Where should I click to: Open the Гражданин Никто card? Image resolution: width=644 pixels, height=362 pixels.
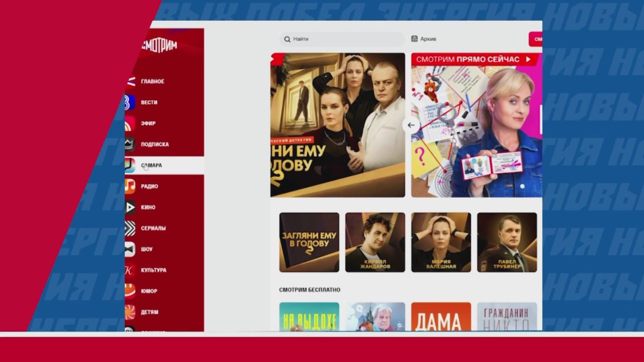(507, 316)
